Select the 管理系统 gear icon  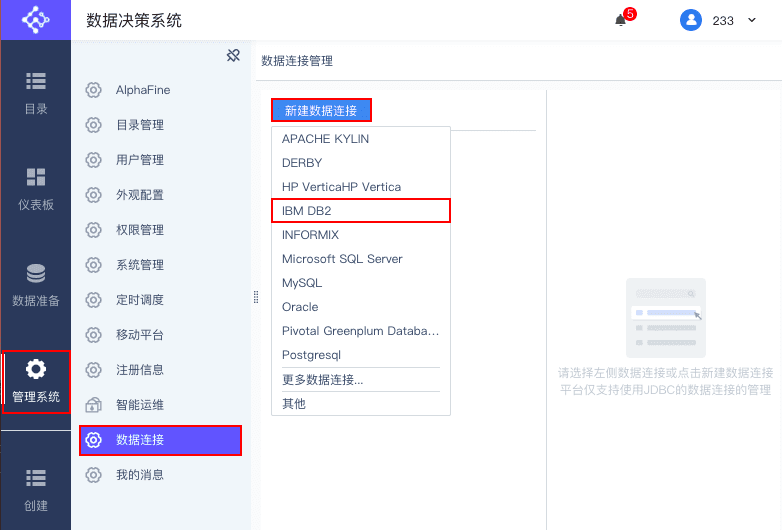[36, 369]
